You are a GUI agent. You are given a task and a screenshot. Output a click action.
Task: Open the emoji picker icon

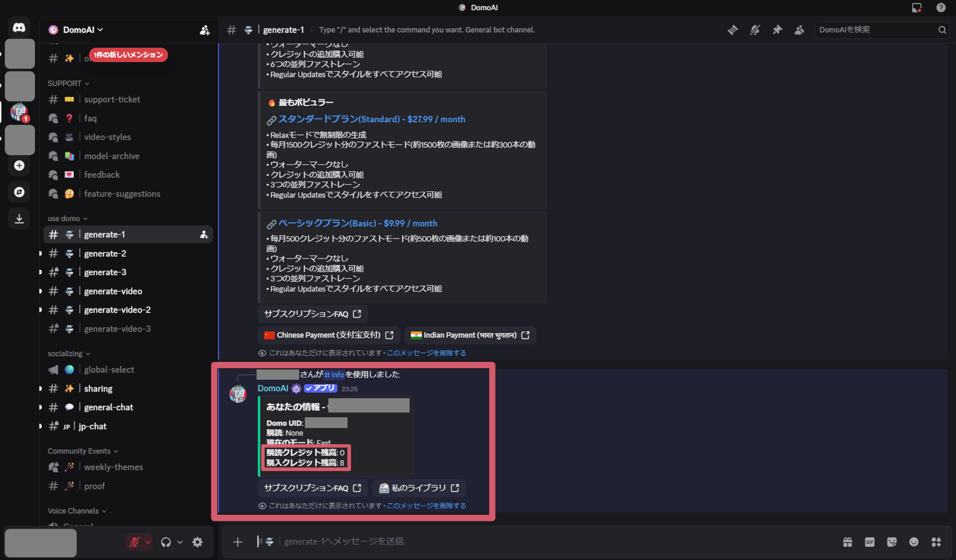point(914,542)
